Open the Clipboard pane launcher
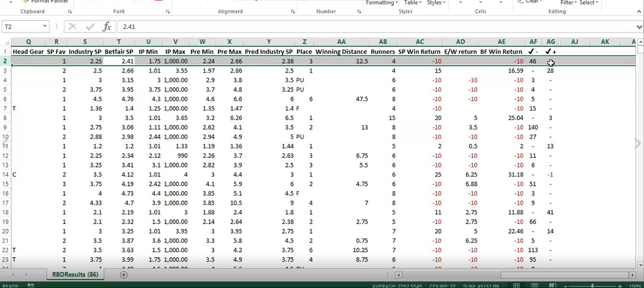The image size is (644, 288). pyautogui.click(x=69, y=11)
